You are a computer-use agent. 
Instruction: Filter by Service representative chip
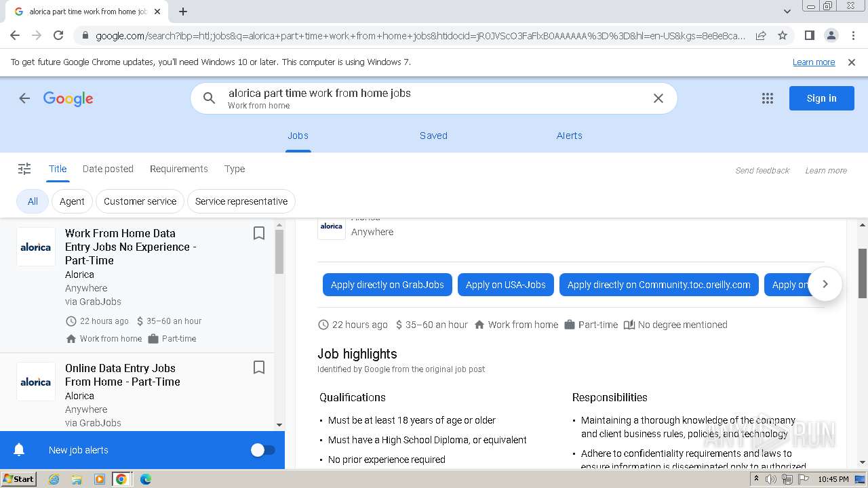coord(241,201)
